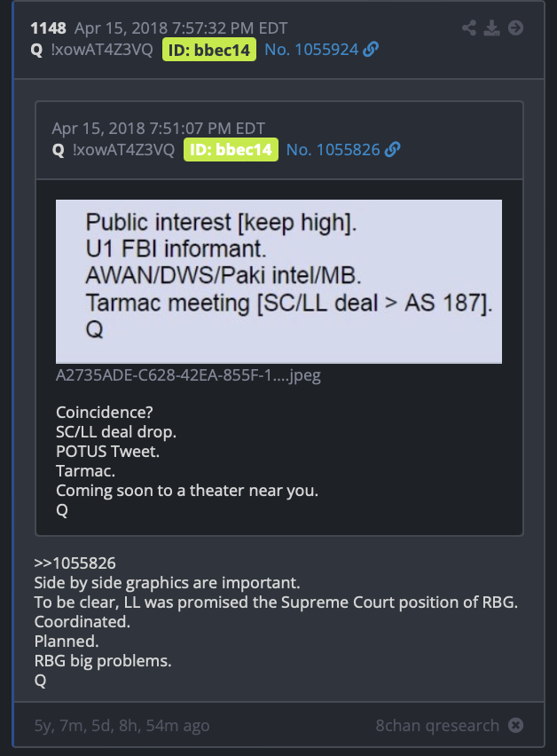Click the 8chan qresearch board label
This screenshot has height=756, width=557.
coord(437,726)
